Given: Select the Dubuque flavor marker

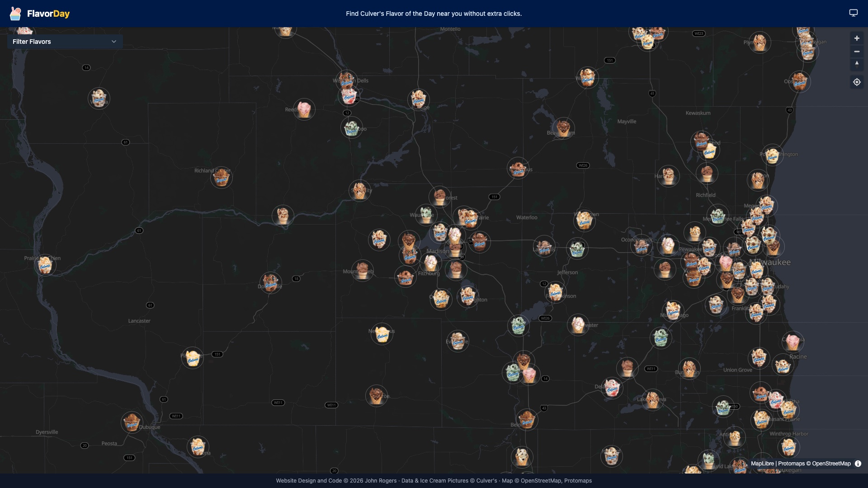Looking at the screenshot, I should click(x=132, y=422).
